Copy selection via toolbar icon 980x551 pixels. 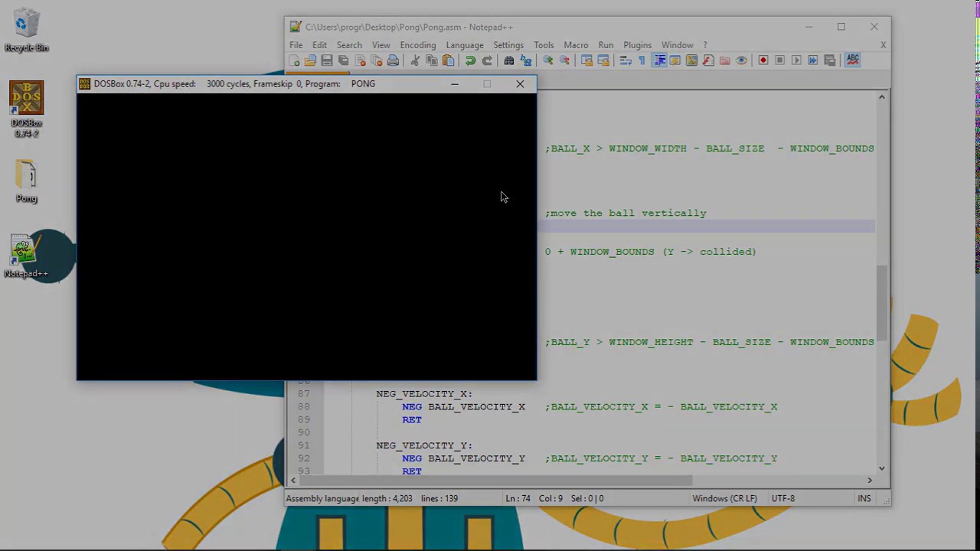432,60
